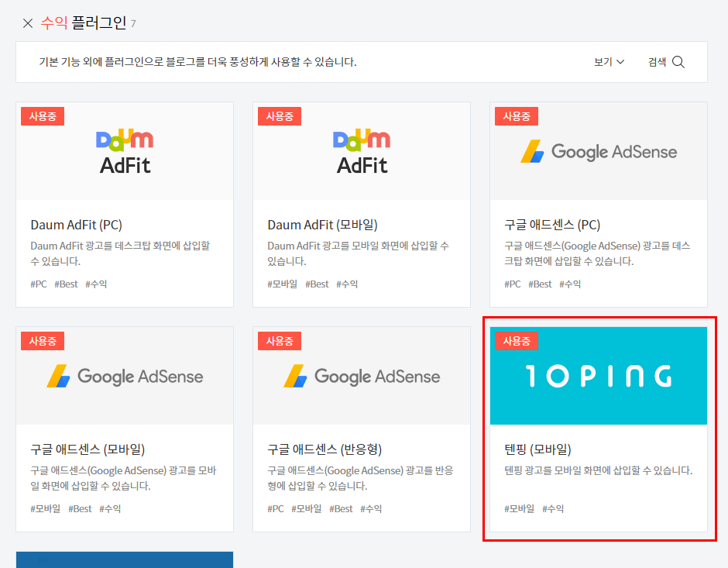Select #모바일 tag under Daum AdFit (모바일)
The width and height of the screenshot is (728, 568).
pos(282,284)
